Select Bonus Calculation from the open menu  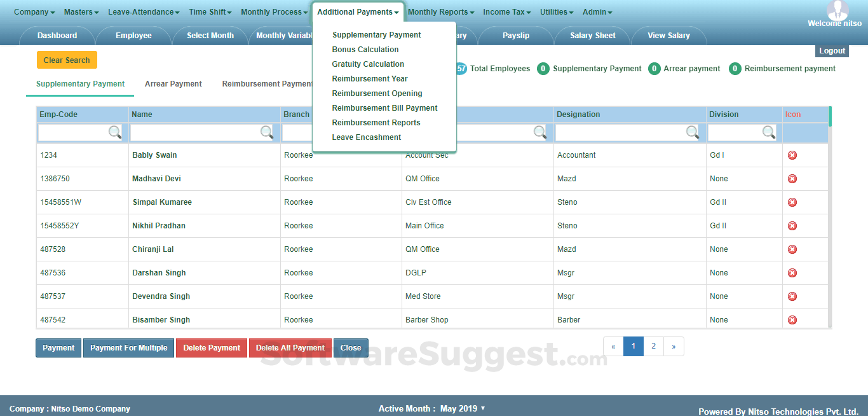coord(365,49)
